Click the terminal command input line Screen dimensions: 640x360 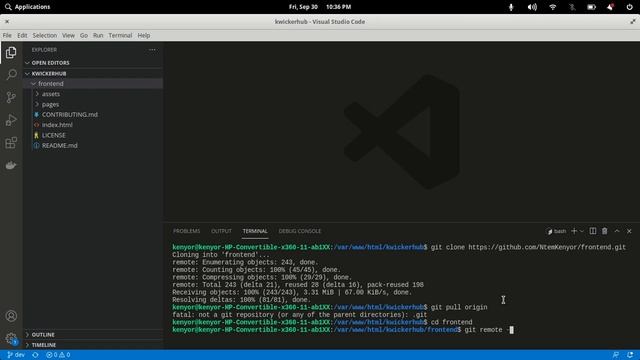(x=342, y=330)
